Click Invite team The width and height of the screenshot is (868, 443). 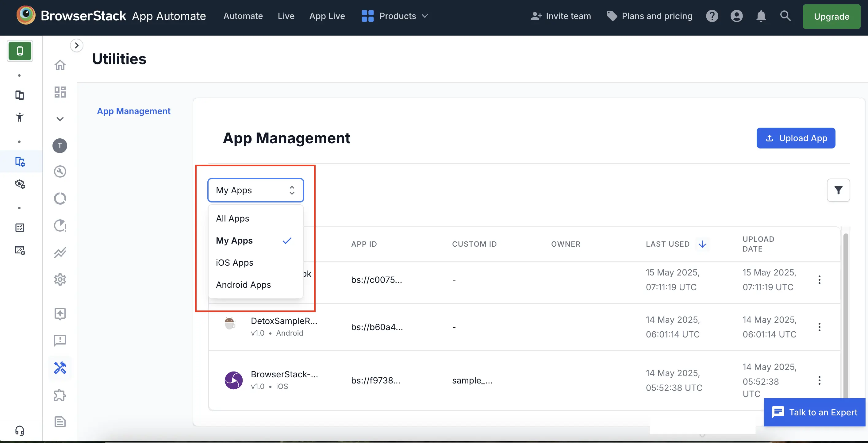[561, 16]
